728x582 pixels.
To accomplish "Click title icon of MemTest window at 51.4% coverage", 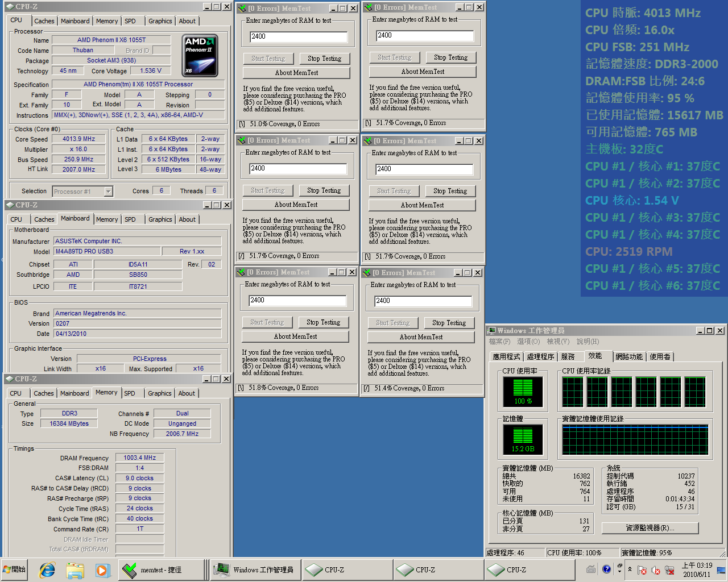I will [x=367, y=273].
